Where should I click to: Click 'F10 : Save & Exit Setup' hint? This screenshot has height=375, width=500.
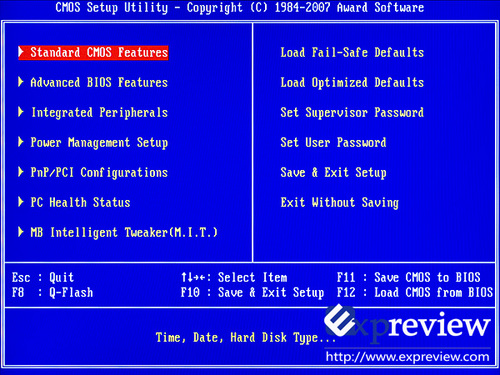coord(252,293)
